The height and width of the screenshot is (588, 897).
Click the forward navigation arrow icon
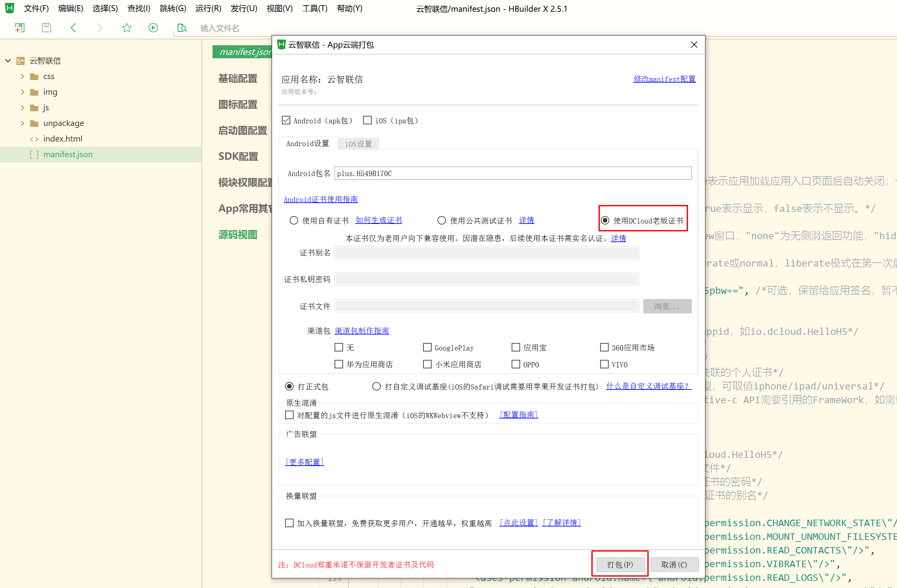tap(100, 28)
